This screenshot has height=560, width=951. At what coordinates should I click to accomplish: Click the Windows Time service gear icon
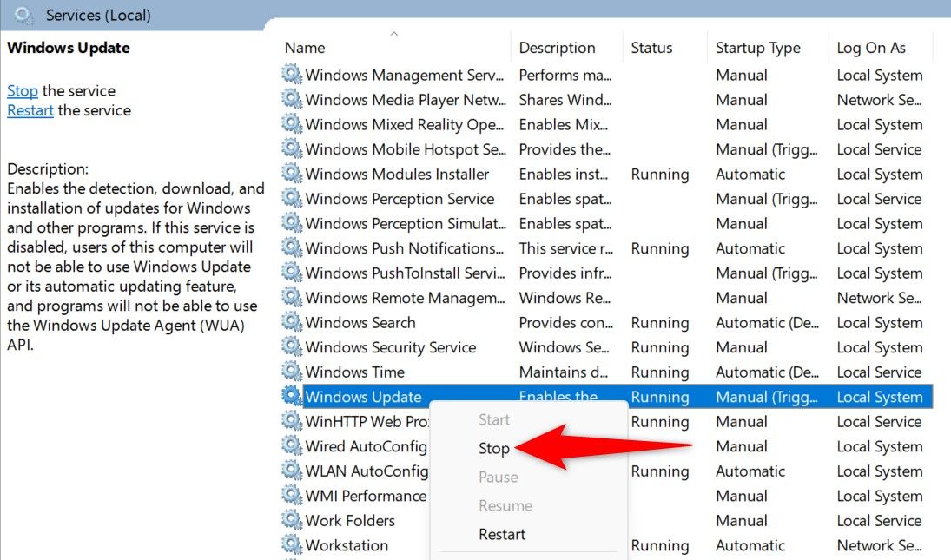[290, 372]
